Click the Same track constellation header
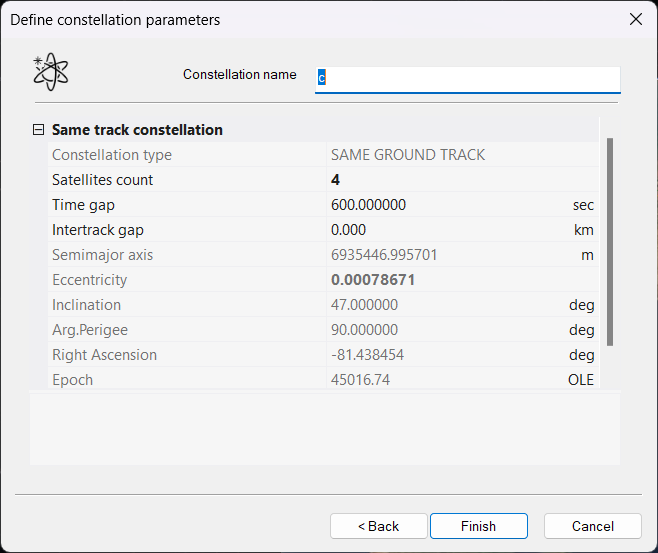 point(137,130)
